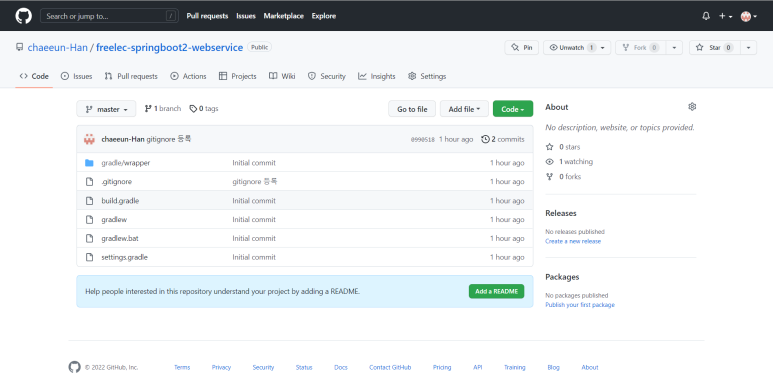
Task: View 0 forks in About
Action: [x=563, y=176]
